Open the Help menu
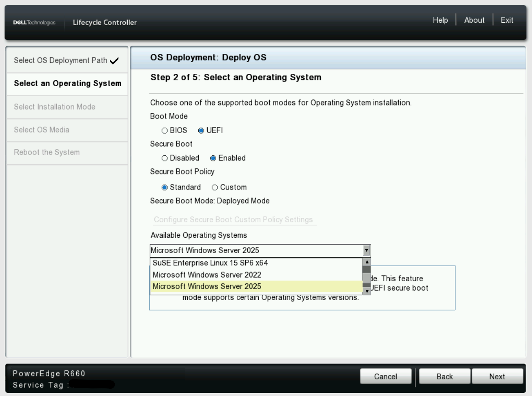Viewport: 532px width, 396px height. pyautogui.click(x=440, y=20)
